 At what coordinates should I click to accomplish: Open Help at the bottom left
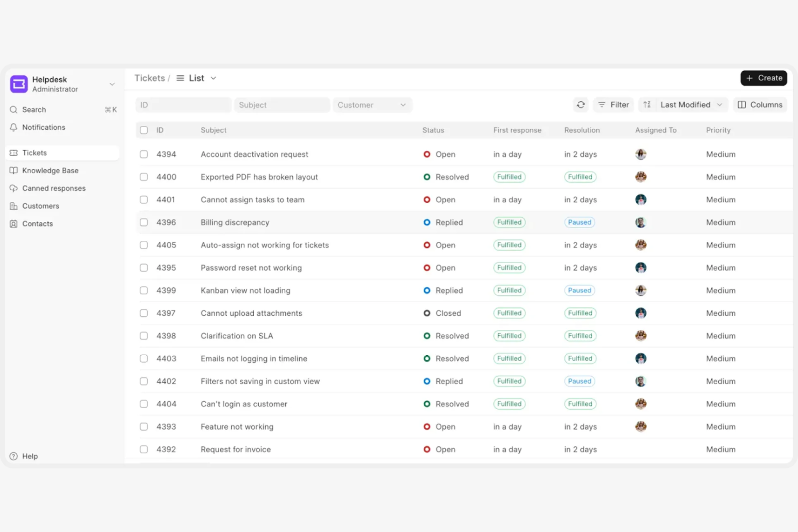click(24, 456)
